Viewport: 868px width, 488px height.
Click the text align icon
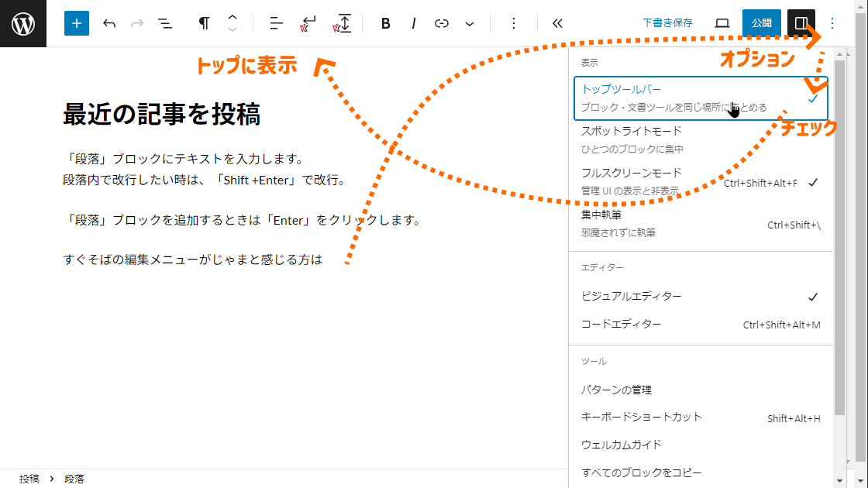277,23
